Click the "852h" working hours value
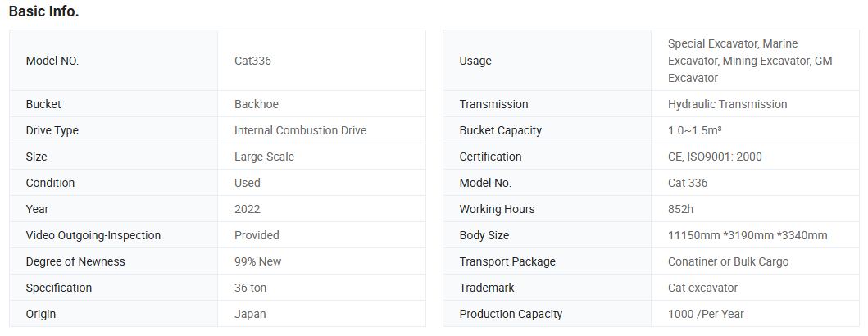 tap(681, 209)
